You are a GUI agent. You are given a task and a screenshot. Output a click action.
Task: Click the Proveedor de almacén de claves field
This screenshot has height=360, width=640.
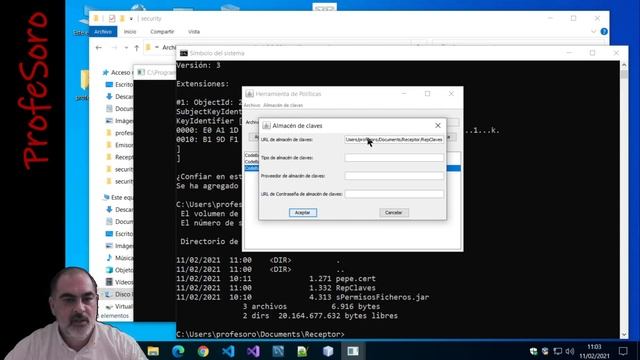coord(394,176)
